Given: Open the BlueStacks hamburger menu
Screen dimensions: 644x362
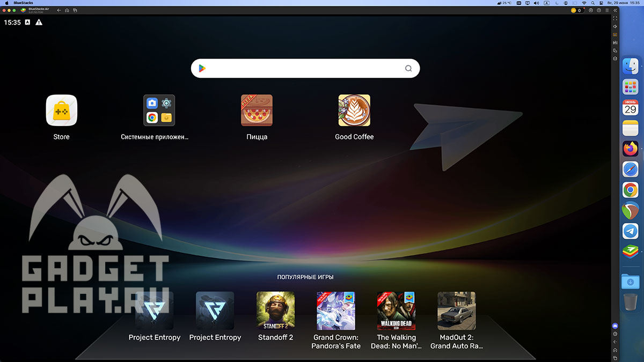Looking at the screenshot, I should click(x=607, y=10).
